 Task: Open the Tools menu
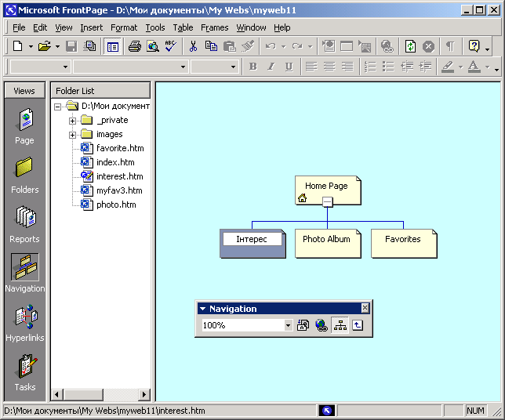click(155, 27)
